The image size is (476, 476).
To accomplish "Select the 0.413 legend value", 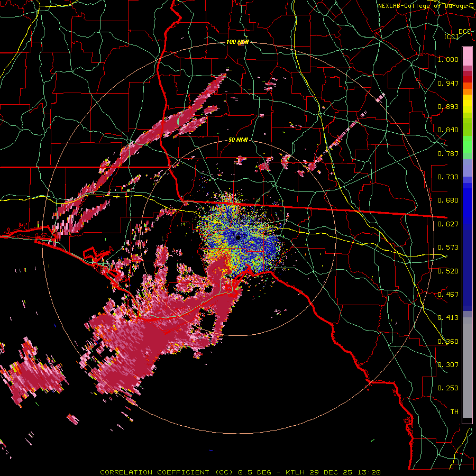I will (448, 318).
